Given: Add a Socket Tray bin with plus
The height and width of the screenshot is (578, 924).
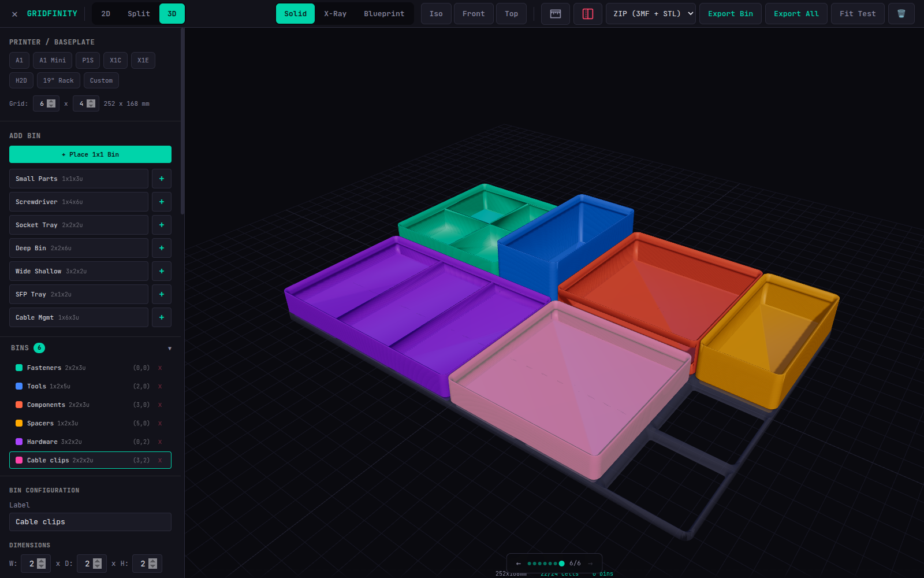Looking at the screenshot, I should coord(162,225).
